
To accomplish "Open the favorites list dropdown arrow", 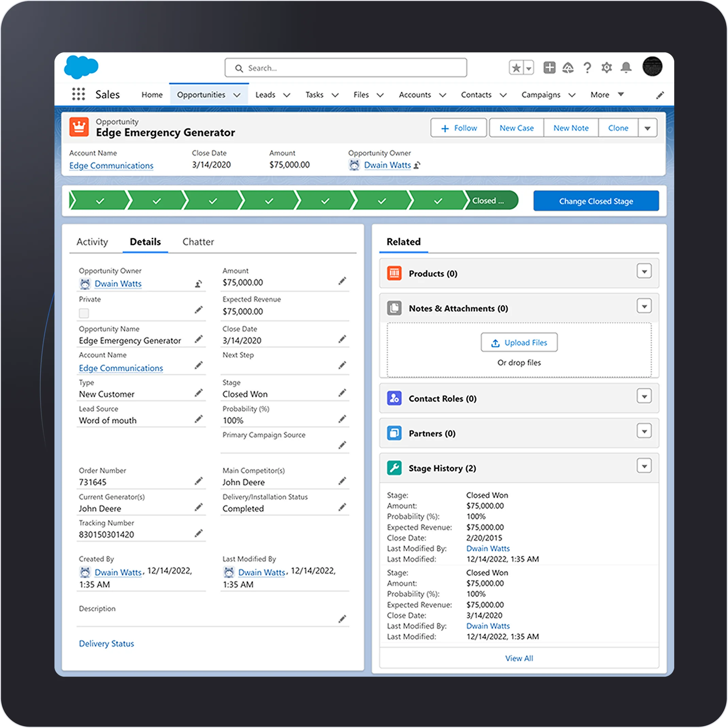I will [x=529, y=68].
